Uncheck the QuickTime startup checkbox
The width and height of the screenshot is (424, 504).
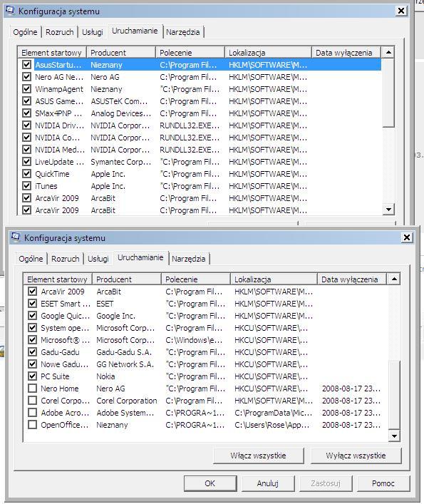click(x=26, y=174)
